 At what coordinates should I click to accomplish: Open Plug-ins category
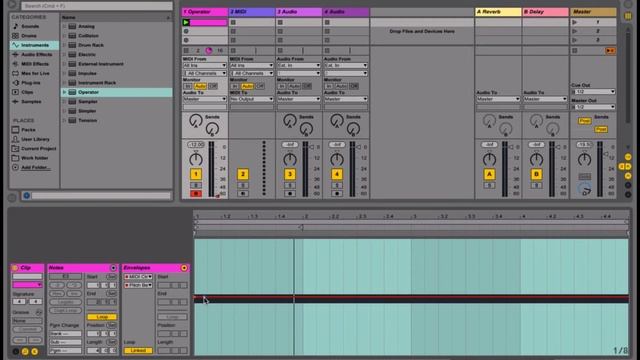pyautogui.click(x=31, y=82)
